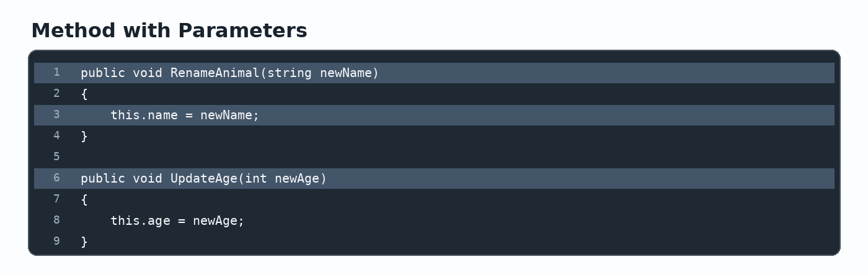Select line number 1 in gutter
Image resolution: width=868 pixels, height=277 pixels.
click(x=56, y=73)
